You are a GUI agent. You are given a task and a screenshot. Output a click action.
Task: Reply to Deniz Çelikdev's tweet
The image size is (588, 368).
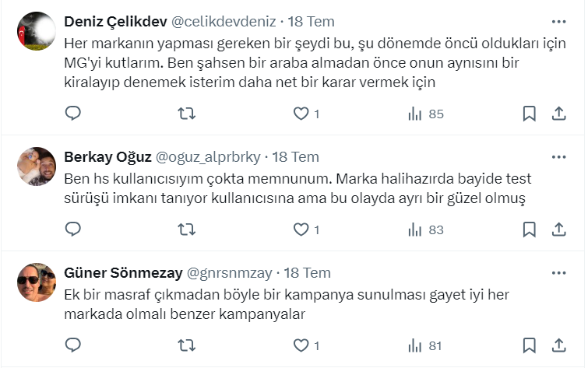(x=72, y=114)
